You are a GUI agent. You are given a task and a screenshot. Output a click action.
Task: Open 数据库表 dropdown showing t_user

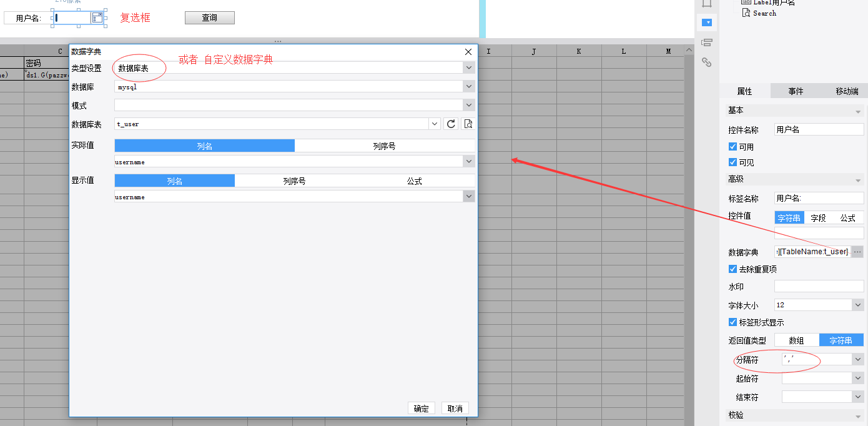(x=435, y=124)
